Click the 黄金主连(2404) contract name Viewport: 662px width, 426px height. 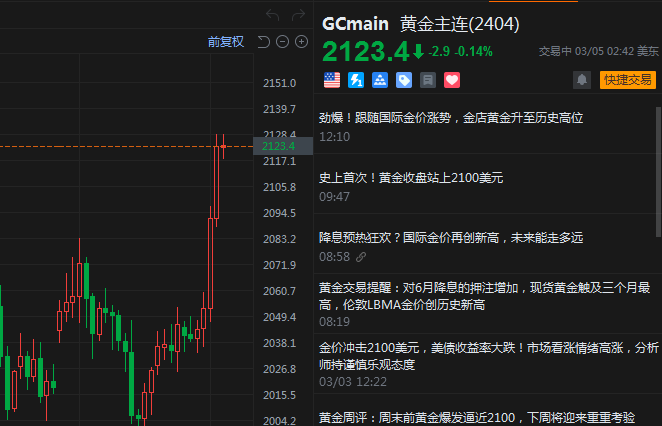[459, 24]
